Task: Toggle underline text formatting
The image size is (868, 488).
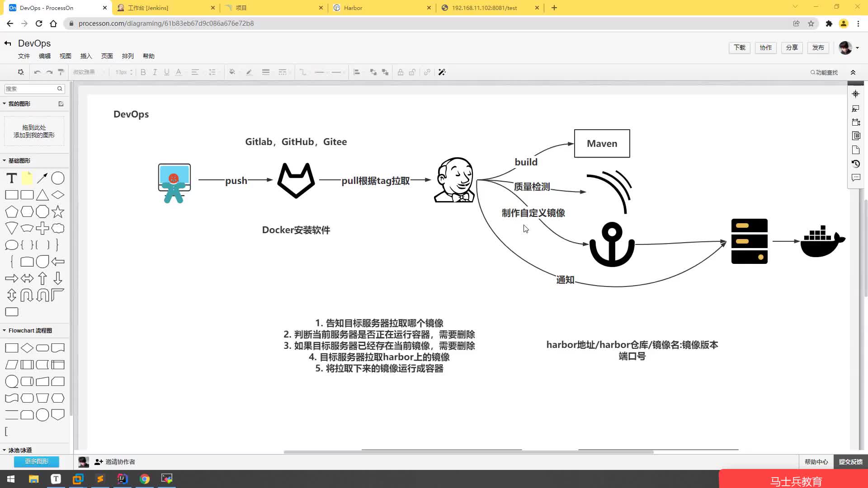Action: click(167, 72)
